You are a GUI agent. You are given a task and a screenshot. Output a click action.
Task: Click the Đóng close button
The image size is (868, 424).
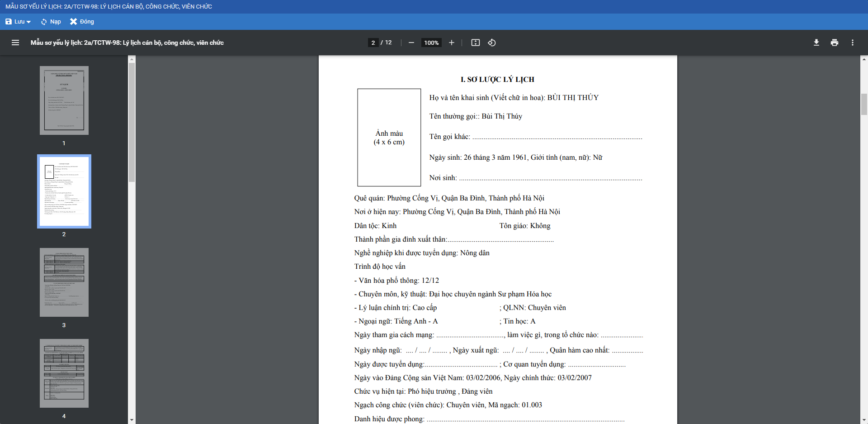(82, 22)
